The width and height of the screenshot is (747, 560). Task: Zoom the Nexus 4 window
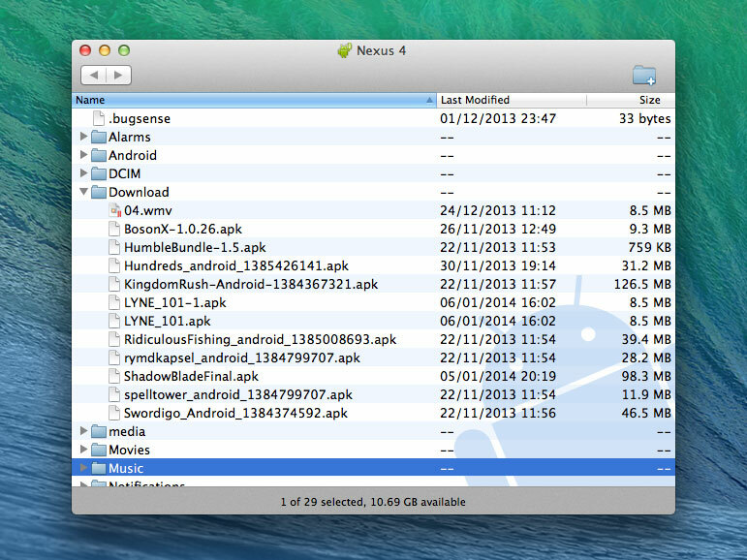pyautogui.click(x=124, y=50)
